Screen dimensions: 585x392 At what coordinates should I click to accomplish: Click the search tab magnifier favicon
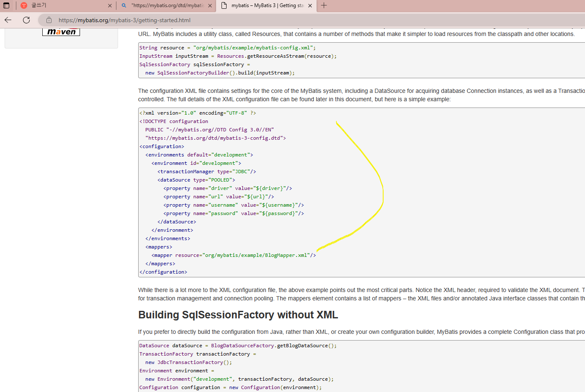(x=124, y=5)
